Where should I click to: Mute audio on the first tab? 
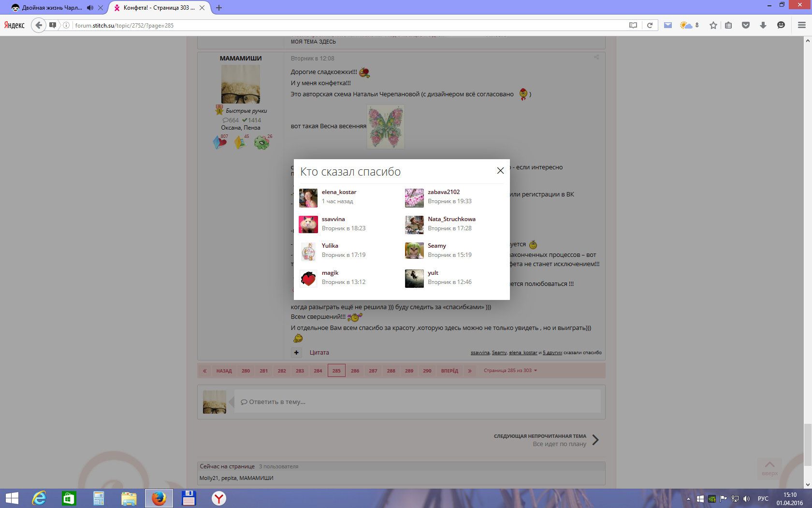point(90,8)
